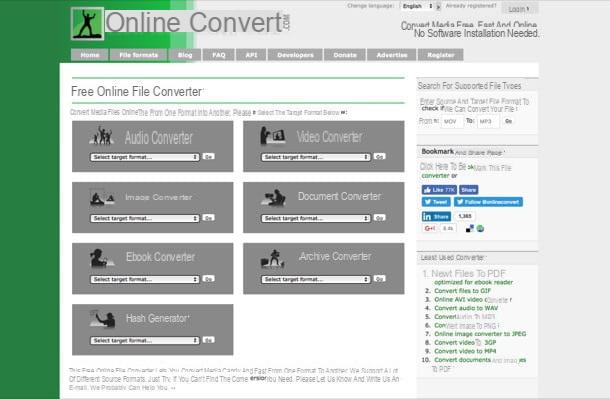The image size is (610, 399).
Task: Click Go button in Archive Converter
Action: point(380,279)
